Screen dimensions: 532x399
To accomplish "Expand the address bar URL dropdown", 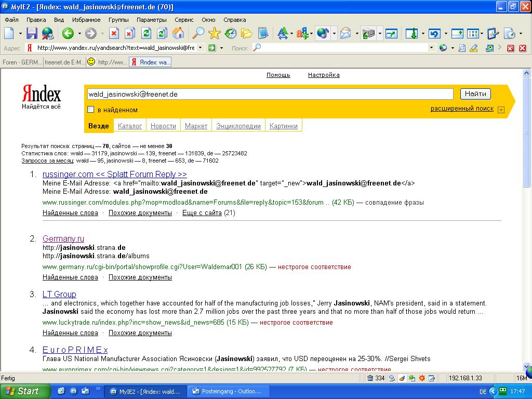I will (x=201, y=48).
